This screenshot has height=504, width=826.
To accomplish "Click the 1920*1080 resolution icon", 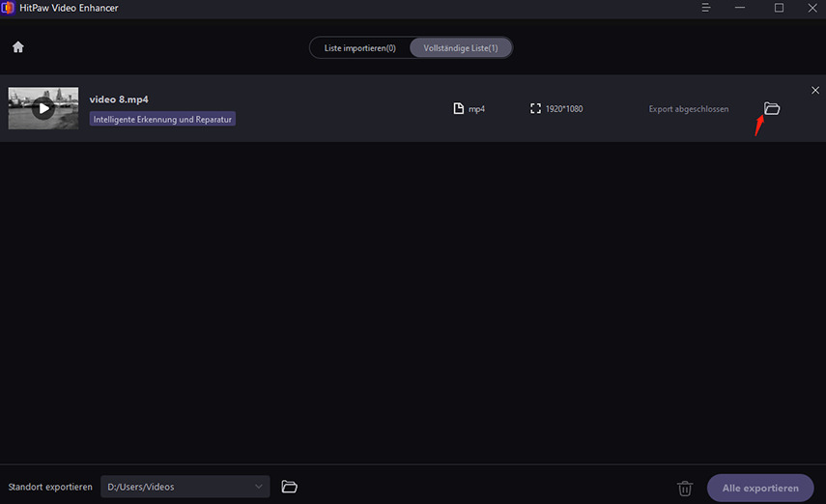I will pyautogui.click(x=536, y=109).
